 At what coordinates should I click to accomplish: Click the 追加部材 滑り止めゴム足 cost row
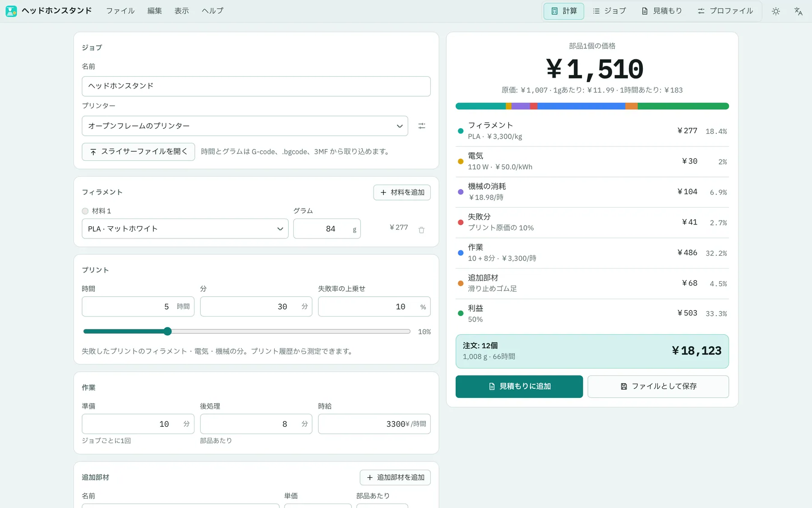(x=592, y=284)
